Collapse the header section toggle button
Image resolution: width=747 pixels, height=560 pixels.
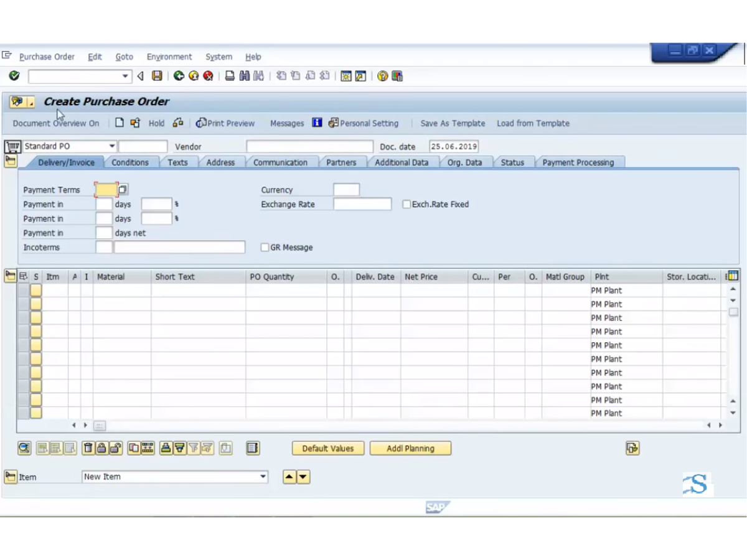tap(10, 162)
